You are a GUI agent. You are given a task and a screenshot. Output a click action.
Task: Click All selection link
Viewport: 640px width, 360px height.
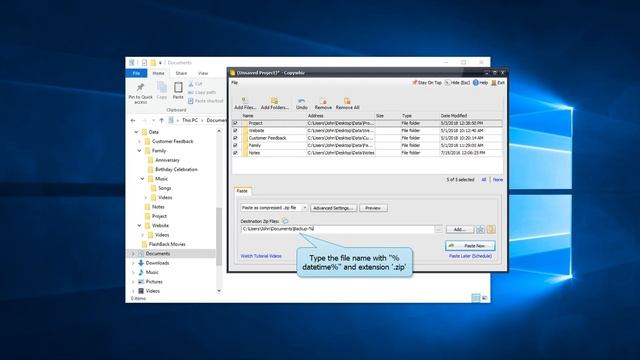(x=484, y=180)
